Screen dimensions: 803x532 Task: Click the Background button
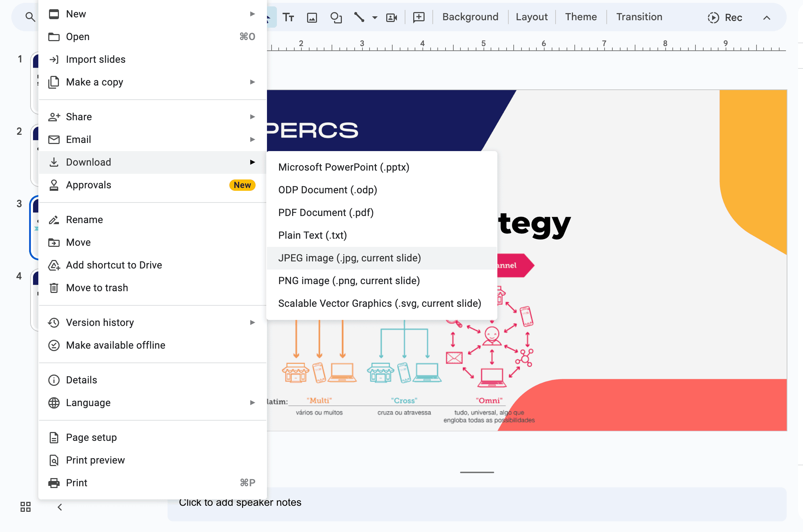pos(470,17)
